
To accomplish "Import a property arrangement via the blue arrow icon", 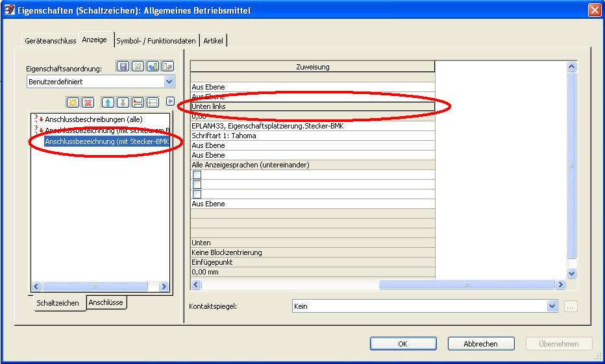I will tap(153, 66).
